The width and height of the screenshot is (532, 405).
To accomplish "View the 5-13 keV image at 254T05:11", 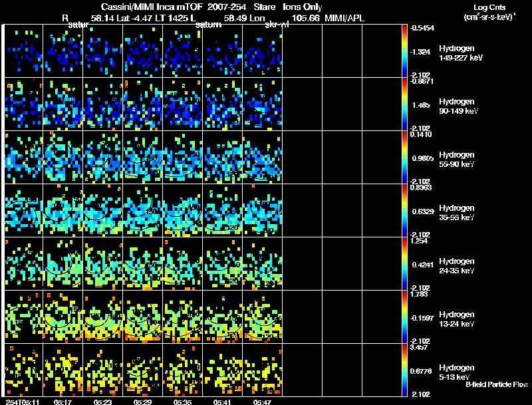I will coord(23,370).
